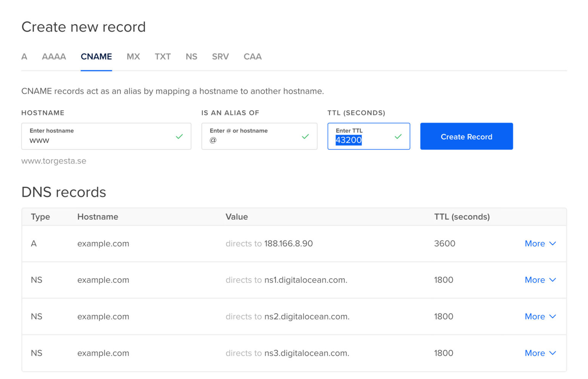Click example.com hostname in the ns1 row
The image size is (588, 379).
103,280
